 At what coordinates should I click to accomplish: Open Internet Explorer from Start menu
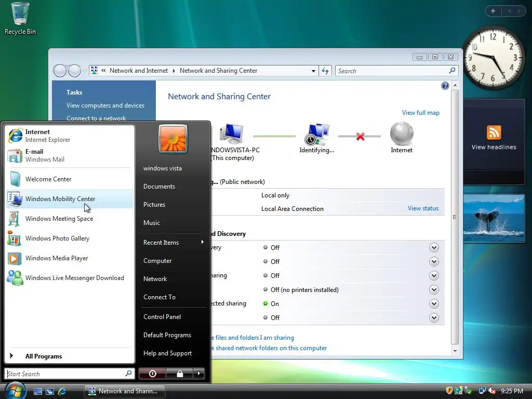tap(70, 136)
